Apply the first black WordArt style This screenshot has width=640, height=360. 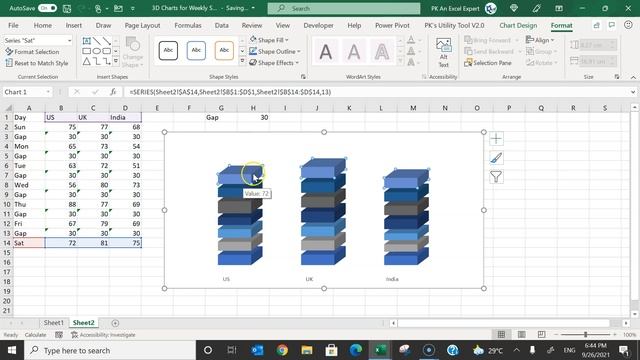326,52
